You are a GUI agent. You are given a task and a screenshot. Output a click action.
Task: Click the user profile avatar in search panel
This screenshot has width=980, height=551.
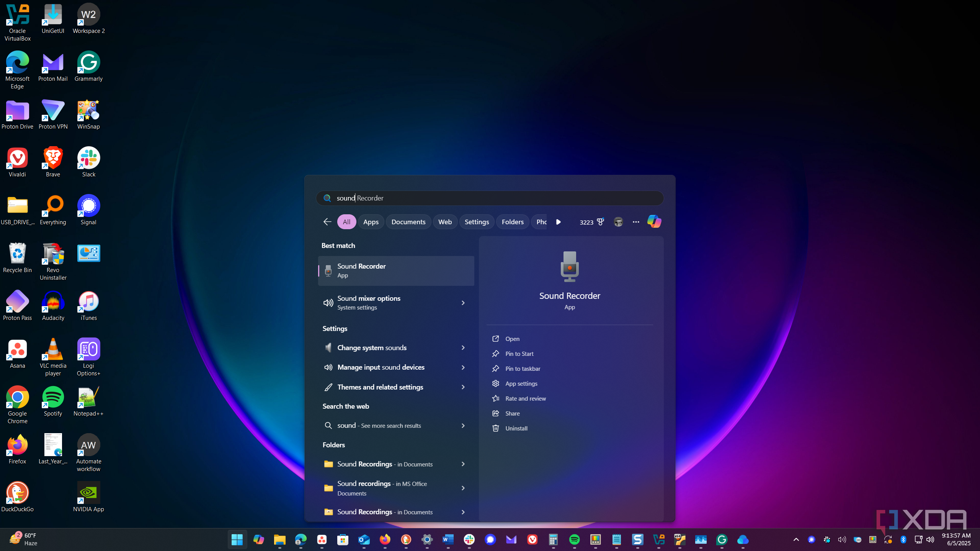tap(618, 222)
